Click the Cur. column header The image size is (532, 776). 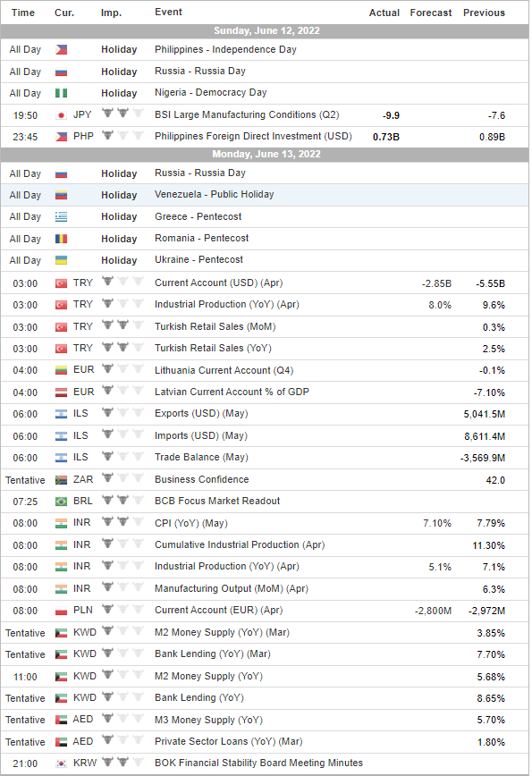64,13
